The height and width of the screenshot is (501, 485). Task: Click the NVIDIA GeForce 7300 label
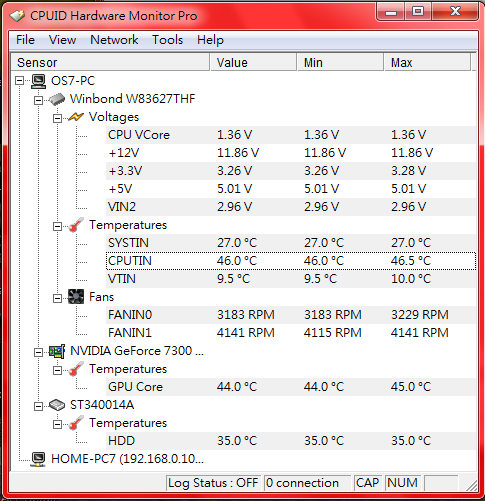[x=137, y=351]
